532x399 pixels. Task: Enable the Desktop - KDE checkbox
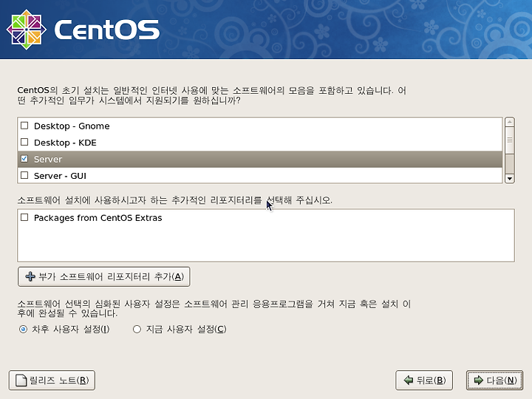[x=24, y=142]
